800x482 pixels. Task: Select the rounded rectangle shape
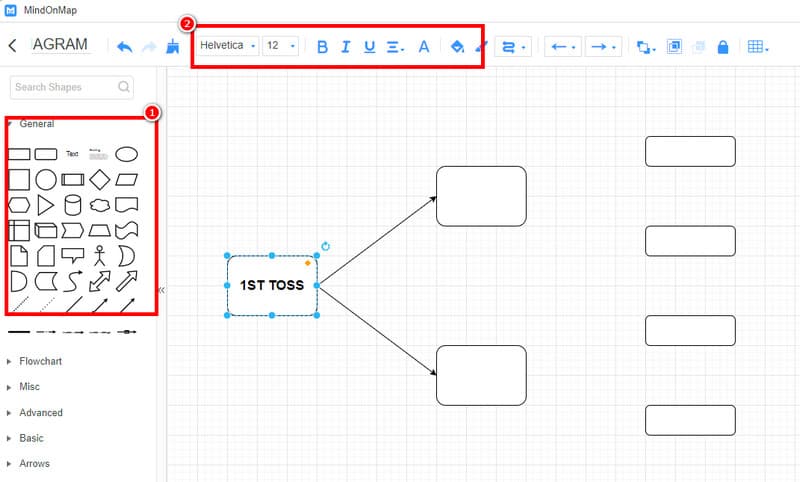[45, 154]
